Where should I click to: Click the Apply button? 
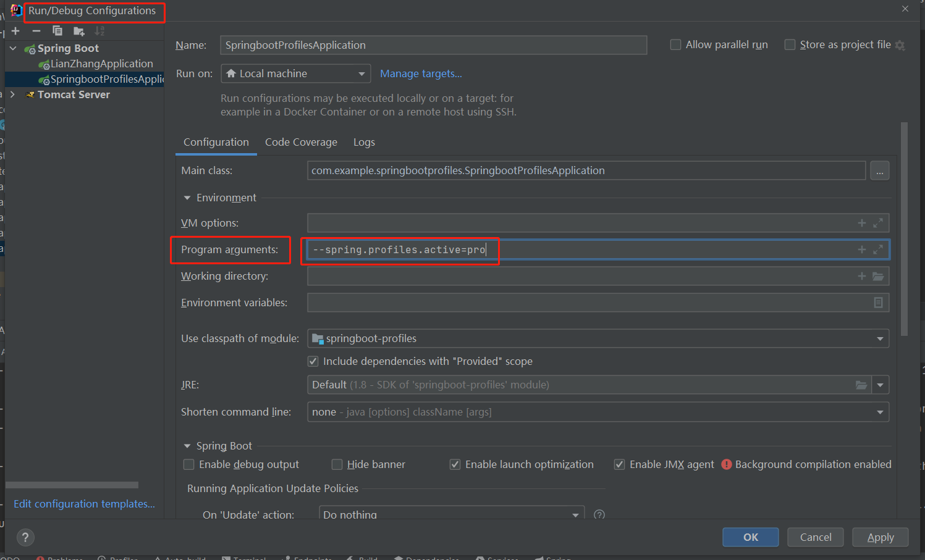point(881,537)
